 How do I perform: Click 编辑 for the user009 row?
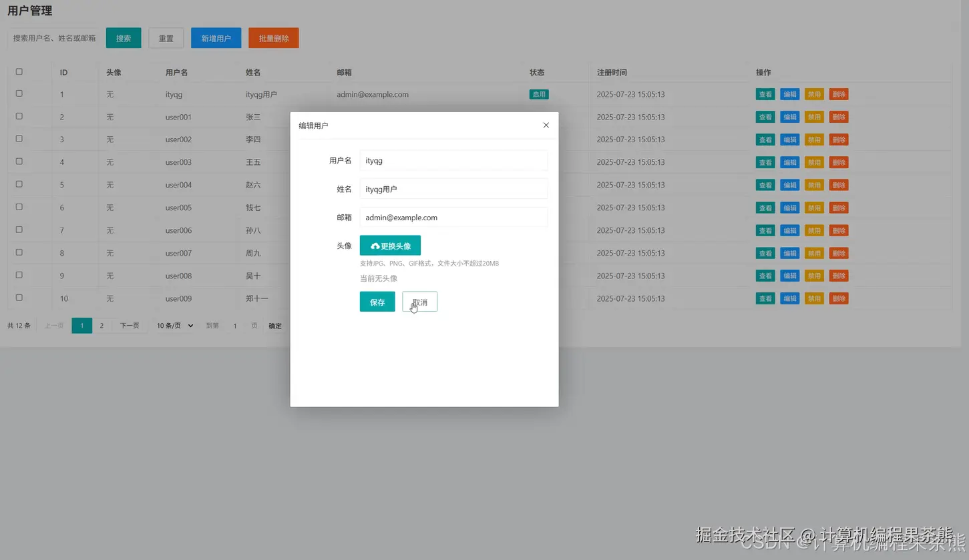coord(790,298)
